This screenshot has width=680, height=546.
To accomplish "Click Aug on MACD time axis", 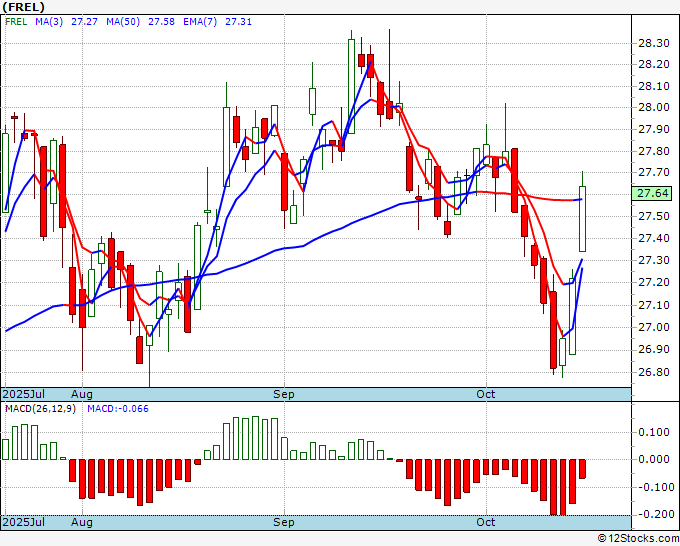I will (x=82, y=522).
